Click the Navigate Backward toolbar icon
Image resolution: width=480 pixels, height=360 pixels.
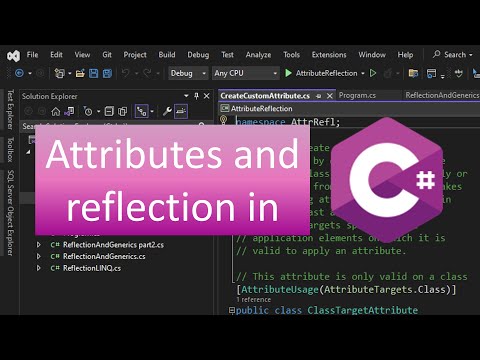pos(19,73)
